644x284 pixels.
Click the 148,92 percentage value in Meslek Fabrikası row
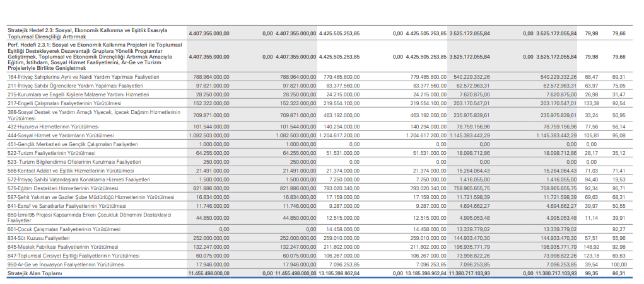591,247
